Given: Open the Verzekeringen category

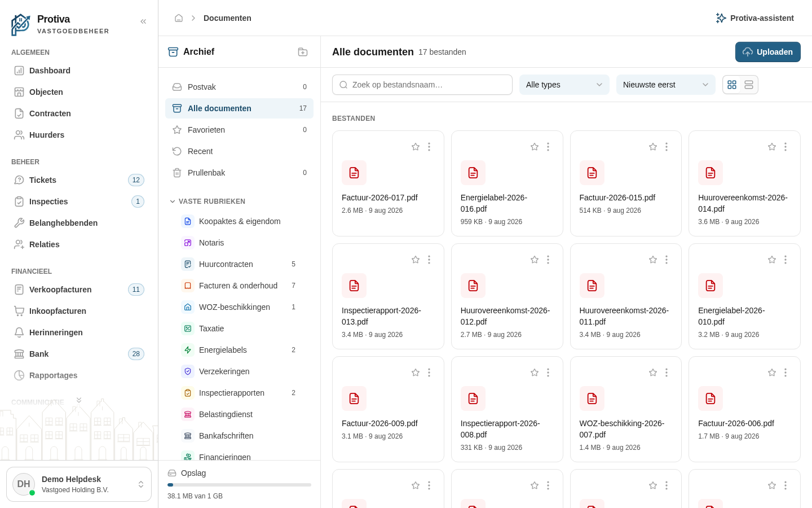Looking at the screenshot, I should click(x=239, y=371).
